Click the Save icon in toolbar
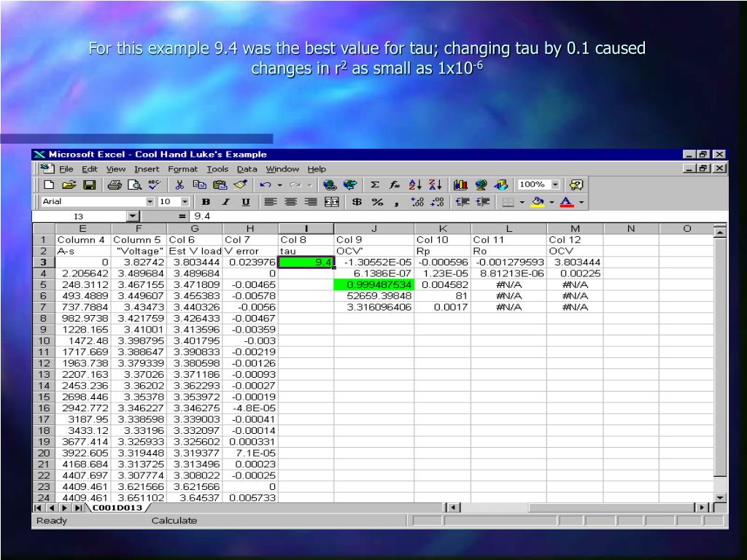This screenshot has width=747, height=560. pyautogui.click(x=89, y=185)
